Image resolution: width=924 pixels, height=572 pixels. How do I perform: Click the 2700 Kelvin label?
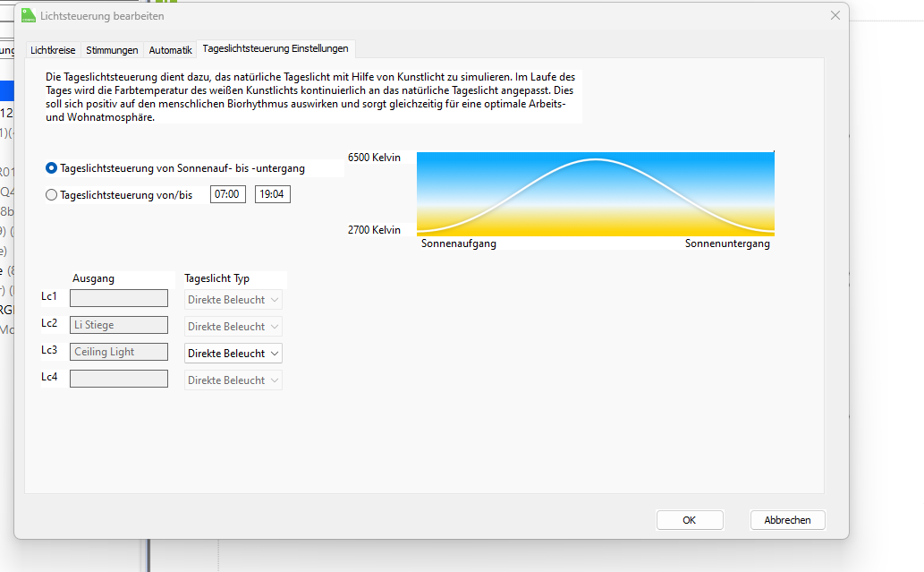pos(374,230)
